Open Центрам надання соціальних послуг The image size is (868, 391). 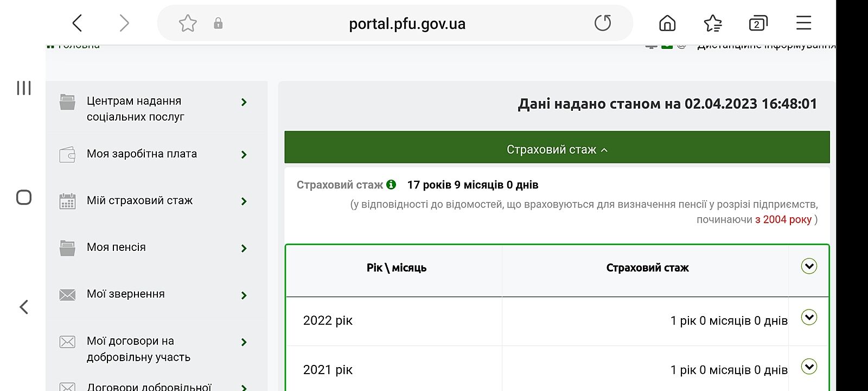(136, 109)
